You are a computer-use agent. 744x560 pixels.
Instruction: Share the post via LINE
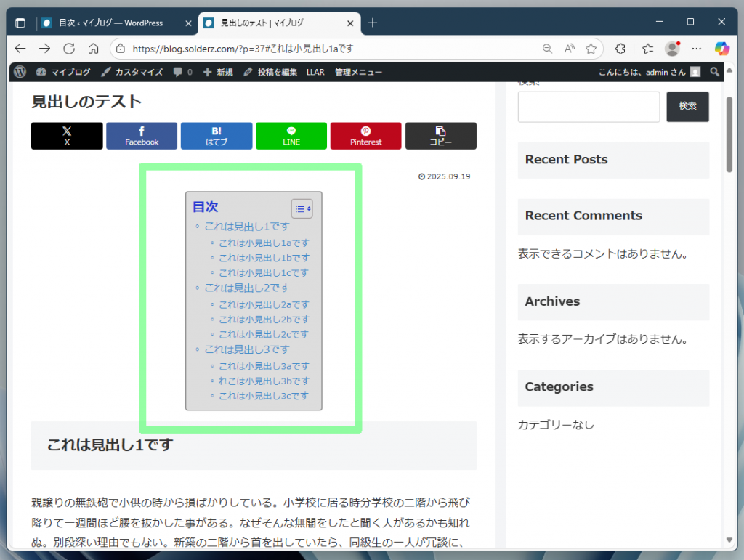pyautogui.click(x=291, y=136)
